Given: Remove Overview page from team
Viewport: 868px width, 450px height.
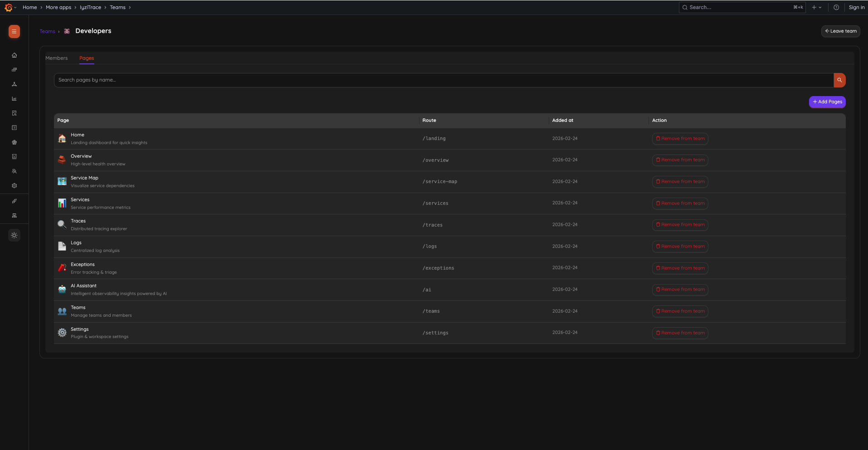Looking at the screenshot, I should tap(680, 160).
